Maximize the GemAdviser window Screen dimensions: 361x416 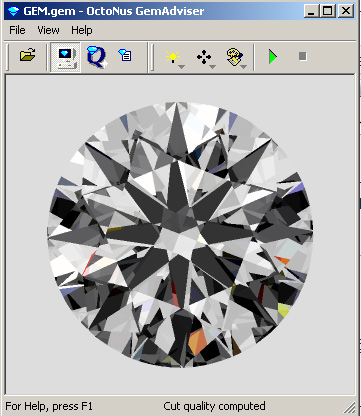point(328,11)
